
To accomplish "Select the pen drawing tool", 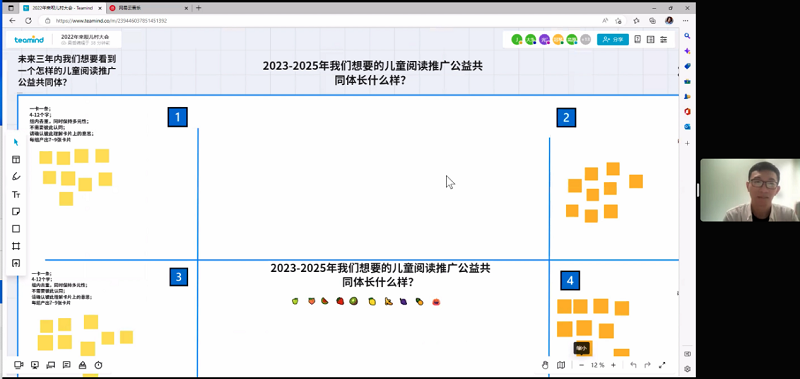I will coord(16,176).
